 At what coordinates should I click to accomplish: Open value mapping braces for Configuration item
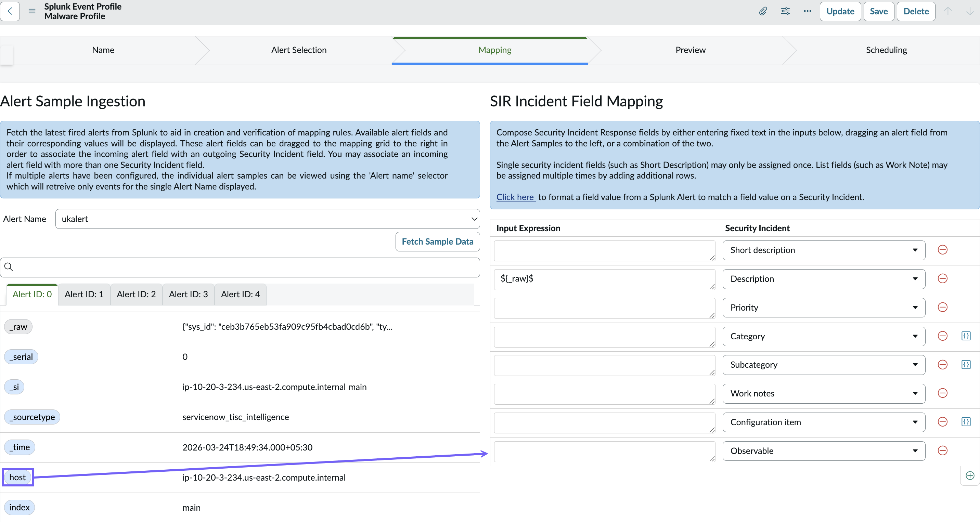pyautogui.click(x=966, y=422)
